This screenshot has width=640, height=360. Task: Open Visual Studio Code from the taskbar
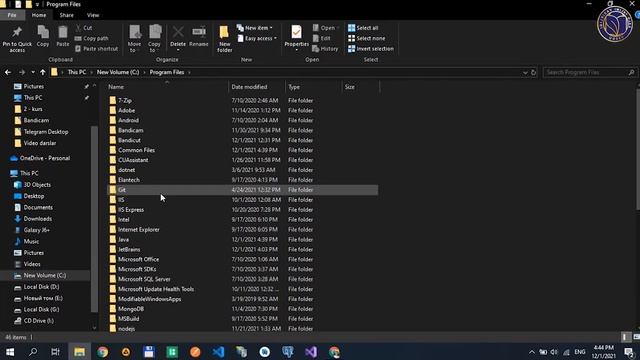pos(218,352)
